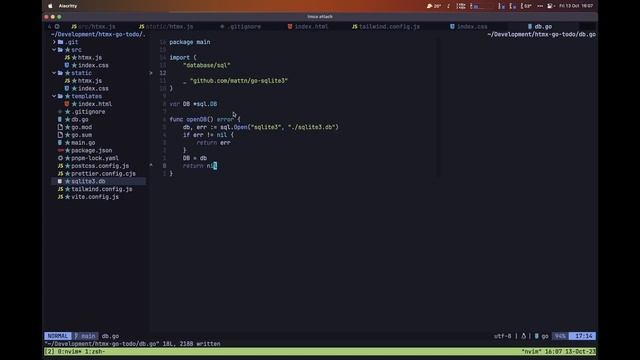Collapse the static folder chevron
Viewport: 640px width, 360px height.
(54, 73)
